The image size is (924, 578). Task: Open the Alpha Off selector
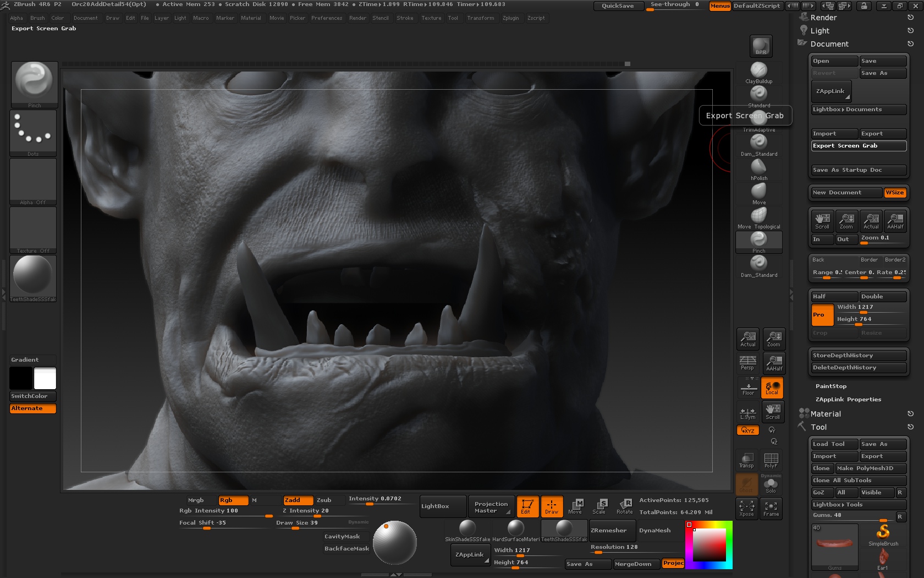pyautogui.click(x=33, y=182)
